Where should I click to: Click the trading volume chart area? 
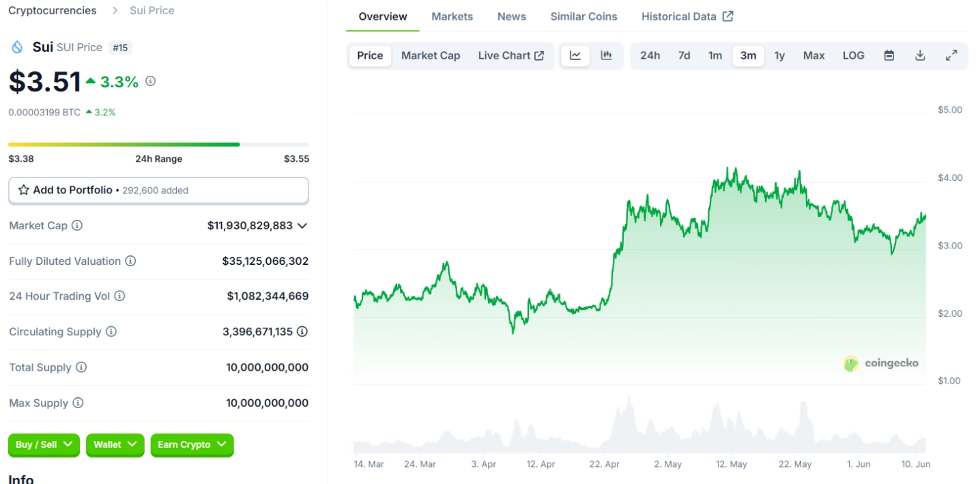pyautogui.click(x=639, y=425)
